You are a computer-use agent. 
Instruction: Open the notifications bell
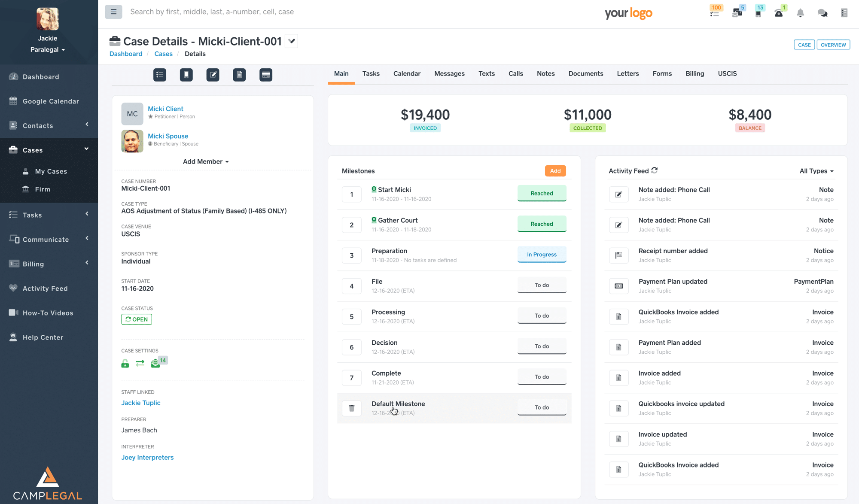800,13
